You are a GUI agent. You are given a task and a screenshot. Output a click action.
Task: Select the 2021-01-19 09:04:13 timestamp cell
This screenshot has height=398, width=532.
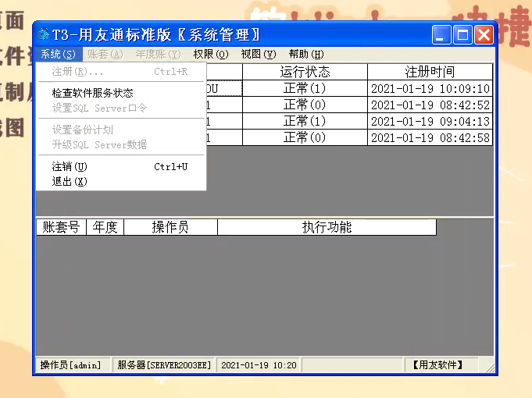430,121
